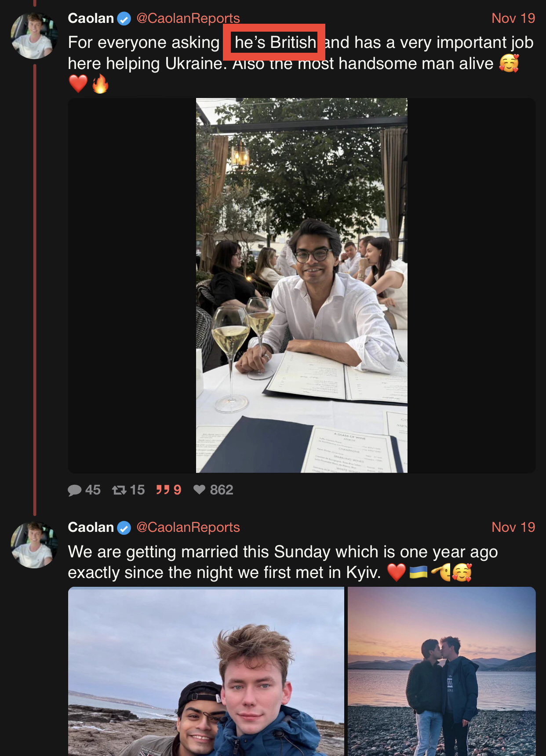Open @CaolanReports handle in the second tweet
Image resolution: width=546 pixels, height=756 pixels.
[188, 527]
